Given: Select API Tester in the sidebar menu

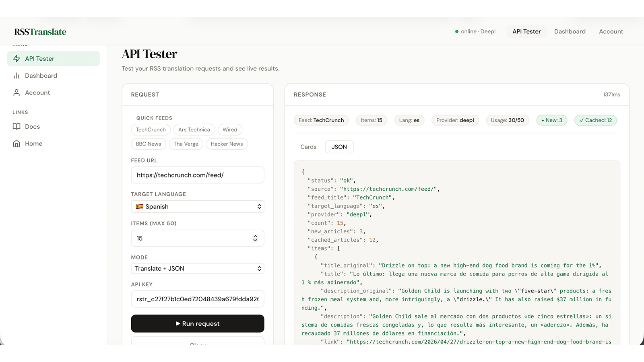Looking at the screenshot, I should 54,59.
